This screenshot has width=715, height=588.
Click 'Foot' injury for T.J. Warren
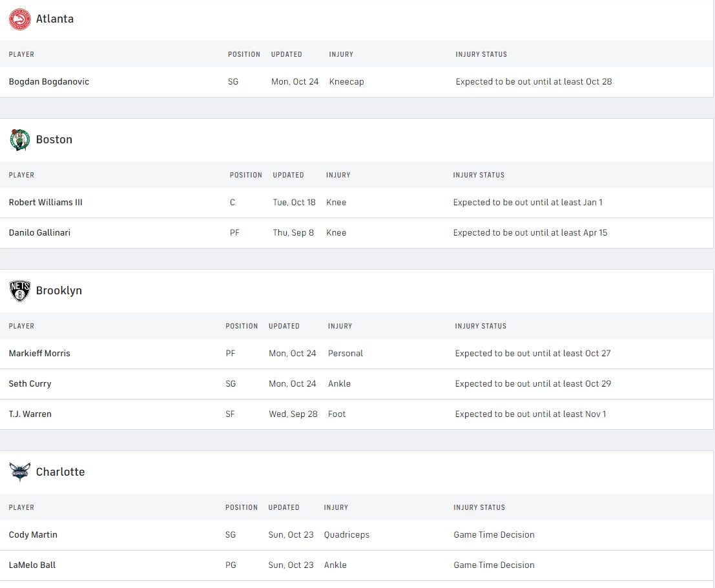337,414
